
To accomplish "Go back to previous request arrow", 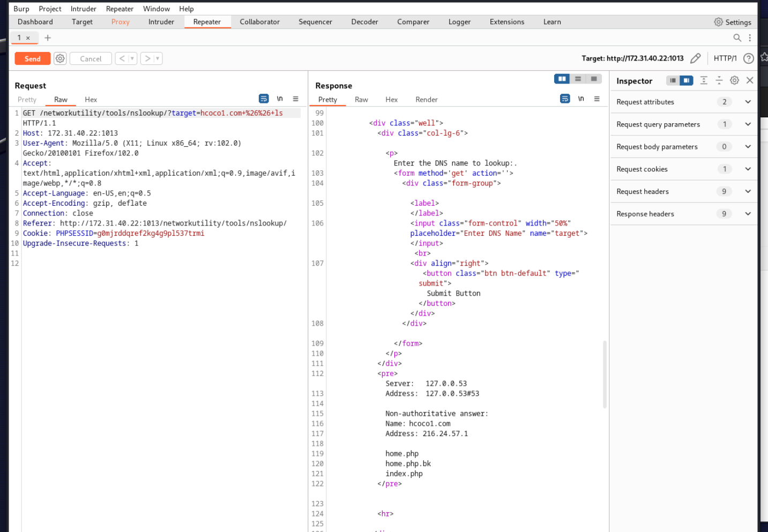I will 122,58.
